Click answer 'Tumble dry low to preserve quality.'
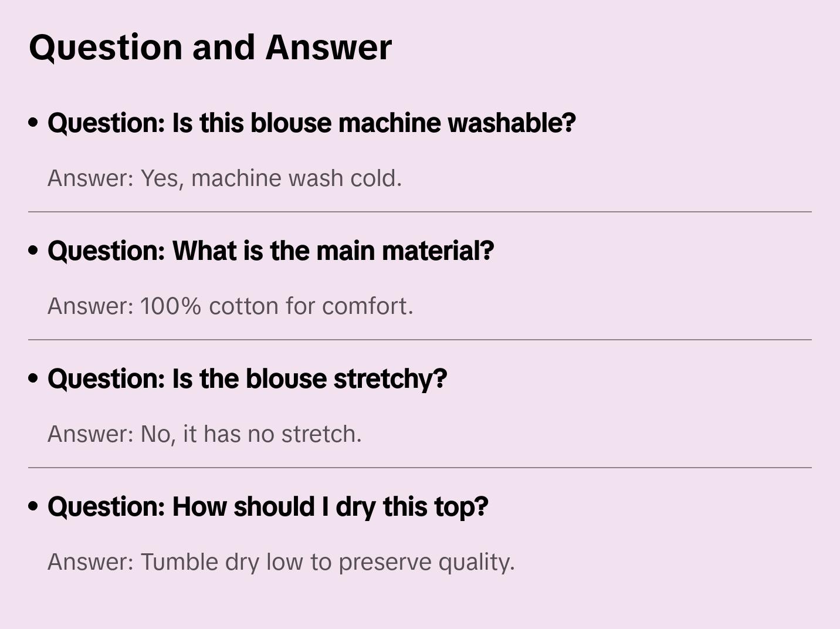 [x=281, y=562]
